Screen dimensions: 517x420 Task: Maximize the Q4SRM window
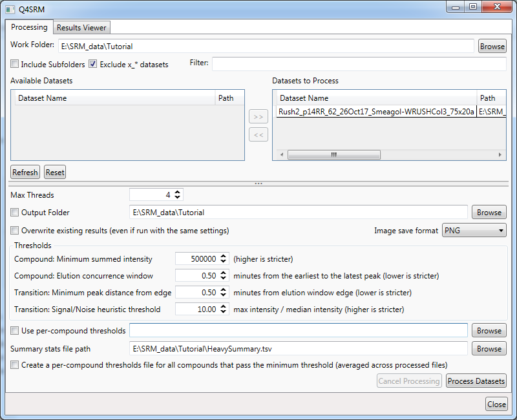click(x=473, y=7)
